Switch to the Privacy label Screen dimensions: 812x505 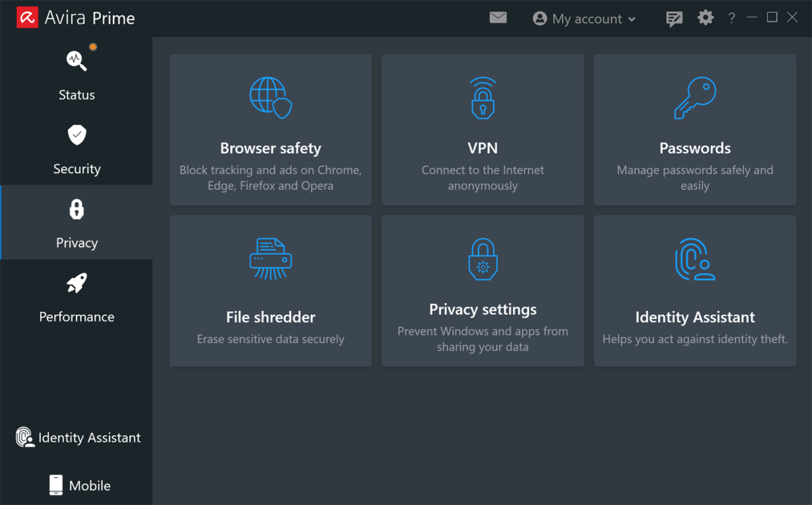(77, 242)
